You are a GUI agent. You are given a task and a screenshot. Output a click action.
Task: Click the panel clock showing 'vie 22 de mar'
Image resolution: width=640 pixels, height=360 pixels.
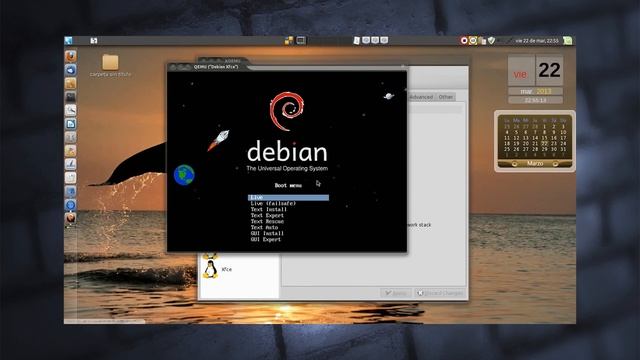537,41
